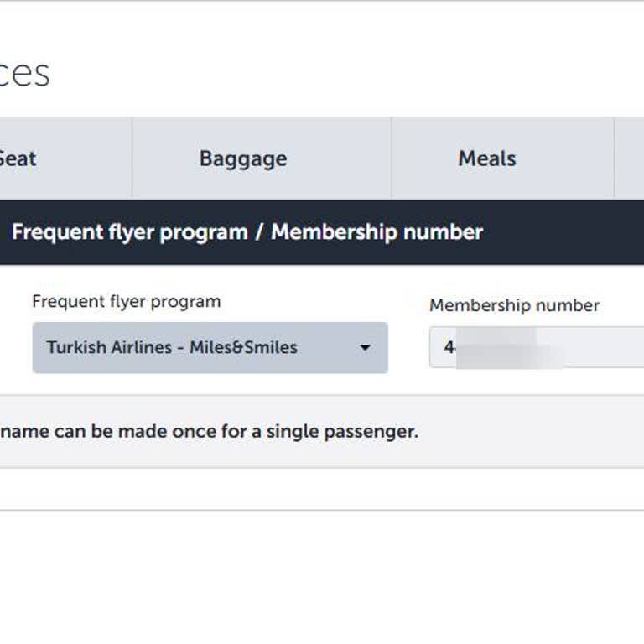
Task: Select the Meals tab
Action: (x=486, y=158)
